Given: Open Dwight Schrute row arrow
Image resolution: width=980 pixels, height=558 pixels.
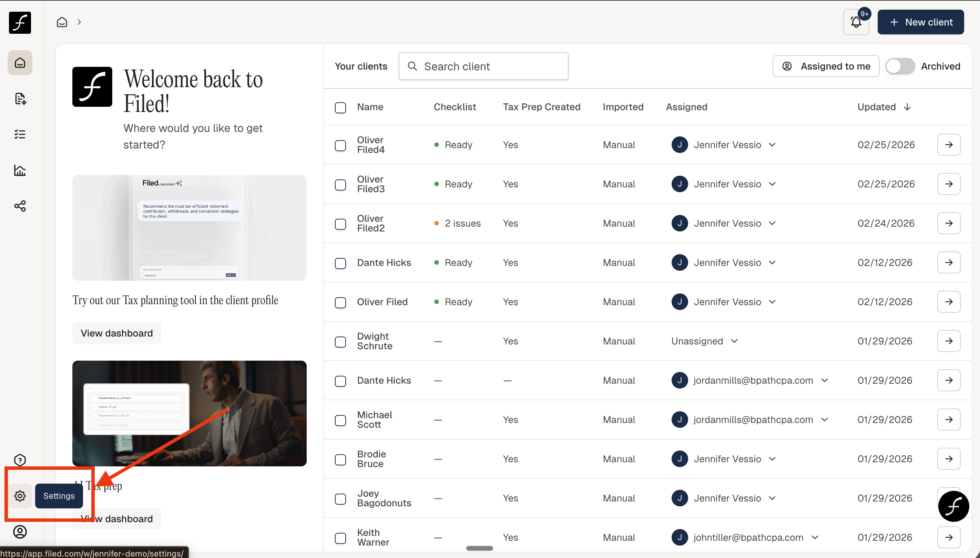Looking at the screenshot, I should pyautogui.click(x=949, y=341).
